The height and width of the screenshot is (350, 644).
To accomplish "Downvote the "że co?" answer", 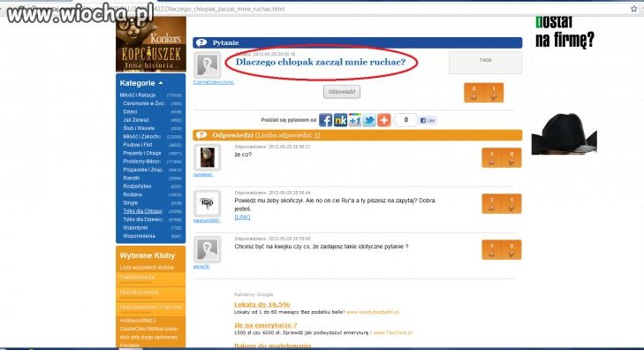I will [x=511, y=157].
